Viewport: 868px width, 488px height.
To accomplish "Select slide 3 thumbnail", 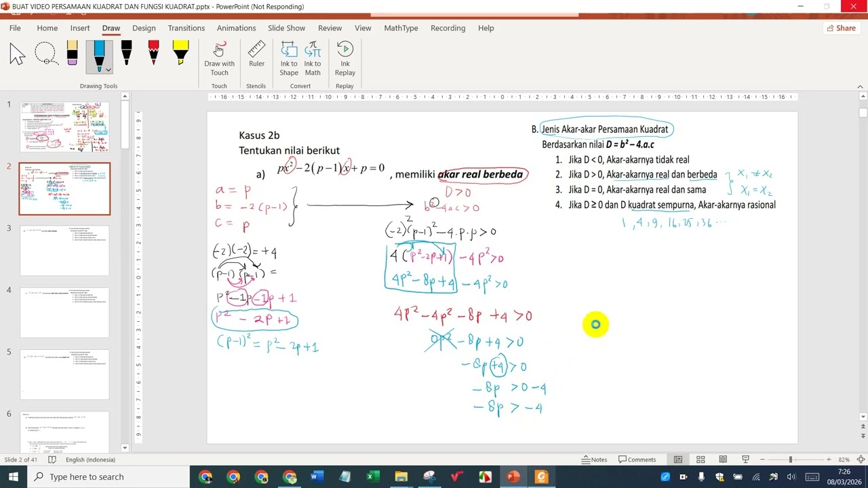I will point(64,251).
